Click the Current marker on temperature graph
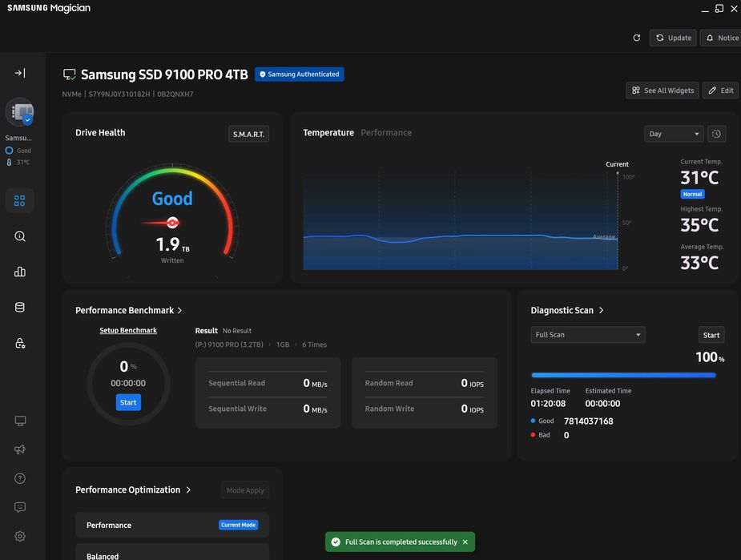The image size is (741, 560). coord(617,164)
